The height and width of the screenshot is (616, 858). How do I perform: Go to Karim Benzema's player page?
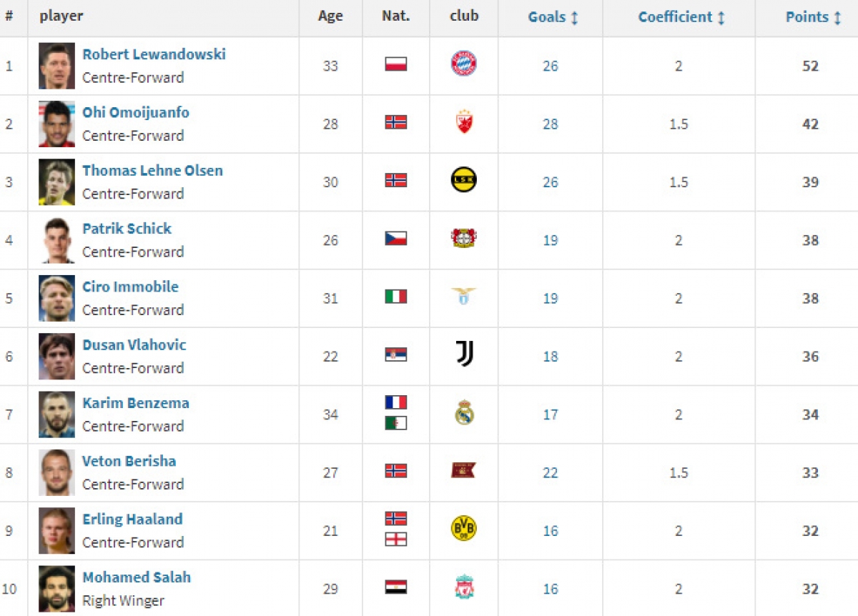[x=136, y=403]
